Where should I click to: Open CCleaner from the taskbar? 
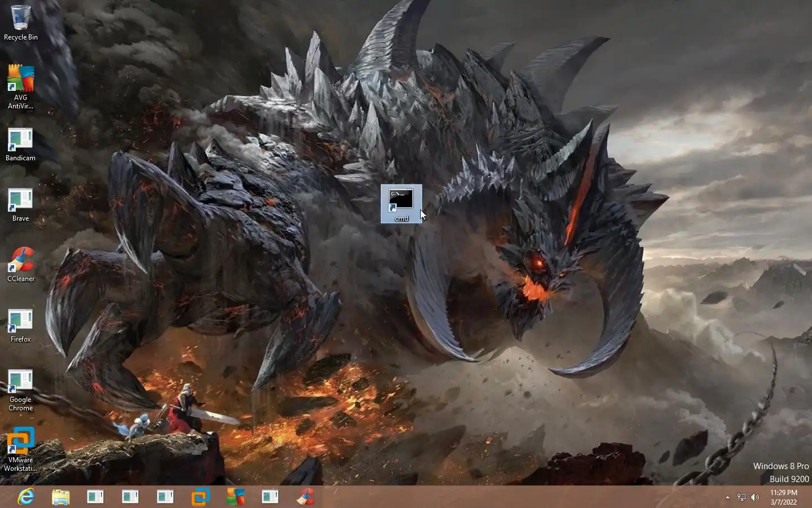305,497
